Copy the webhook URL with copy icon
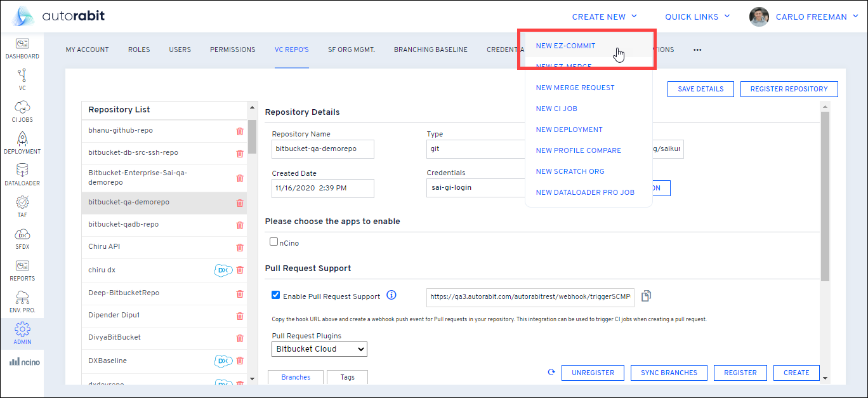 [x=646, y=296]
